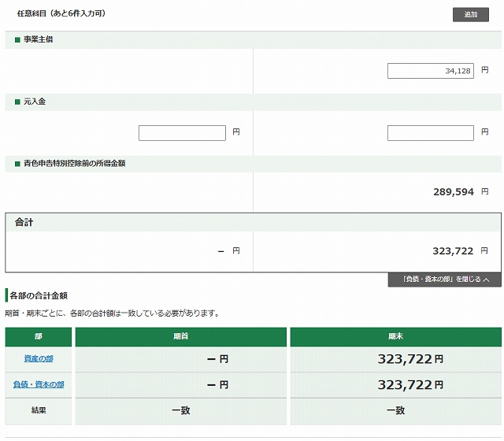Image resolution: width=504 pixels, height=441 pixels.
Task: Click the 一致 result under 期末
Action: click(395, 410)
